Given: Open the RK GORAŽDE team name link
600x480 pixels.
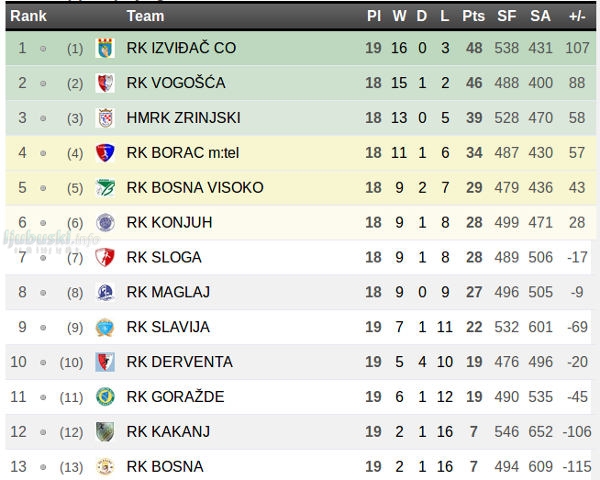Looking at the screenshot, I should tap(175, 397).
